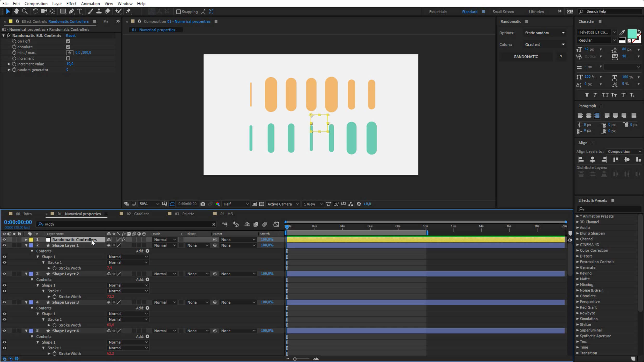644x362 pixels.
Task: Toggle the Motion Blur icon in timeline
Action: pos(265,224)
